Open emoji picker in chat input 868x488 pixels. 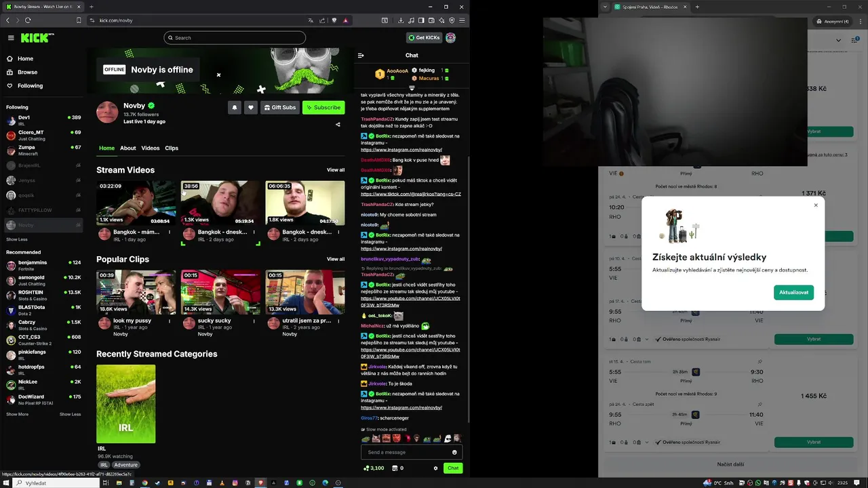click(x=454, y=452)
